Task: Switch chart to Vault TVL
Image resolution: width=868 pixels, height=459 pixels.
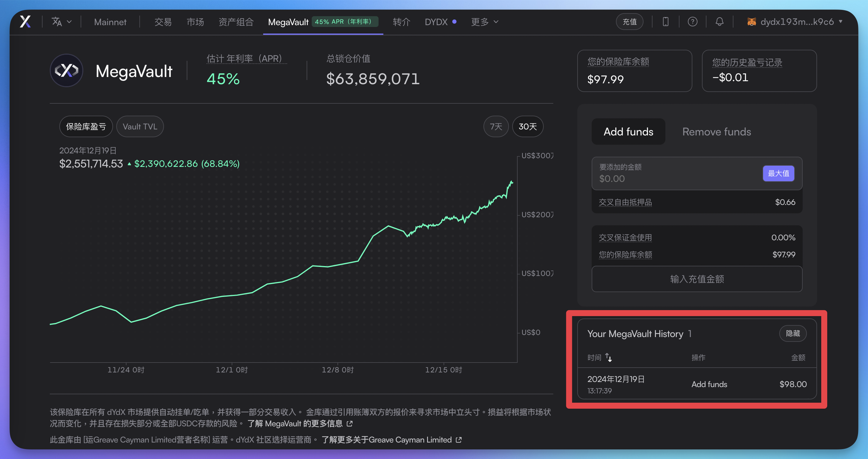Action: 140,127
